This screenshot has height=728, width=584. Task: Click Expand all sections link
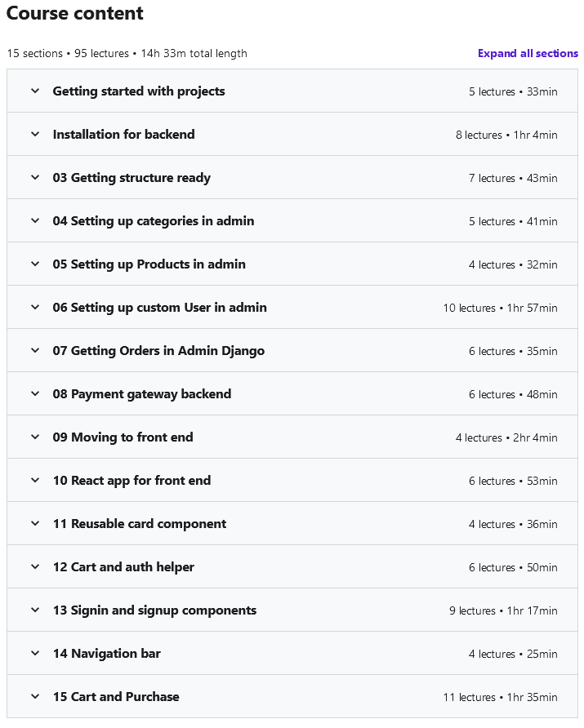click(x=528, y=53)
